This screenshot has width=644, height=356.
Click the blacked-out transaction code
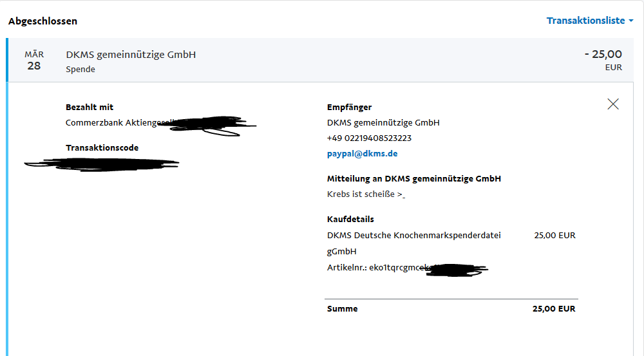(x=102, y=164)
